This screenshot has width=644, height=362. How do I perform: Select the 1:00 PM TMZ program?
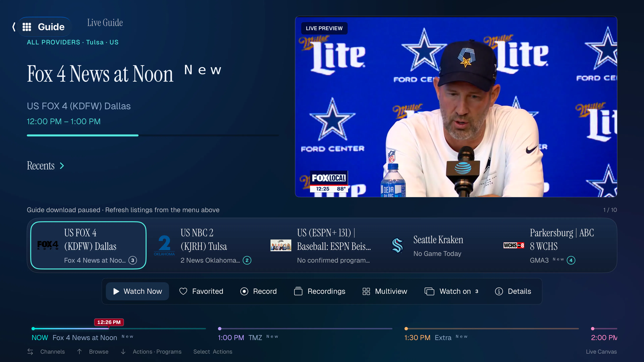tap(248, 338)
